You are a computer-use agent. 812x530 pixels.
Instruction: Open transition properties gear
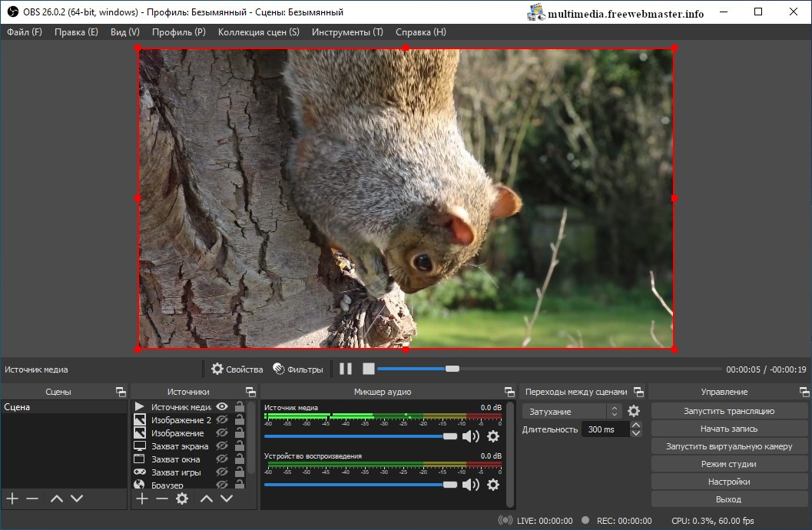click(x=633, y=412)
